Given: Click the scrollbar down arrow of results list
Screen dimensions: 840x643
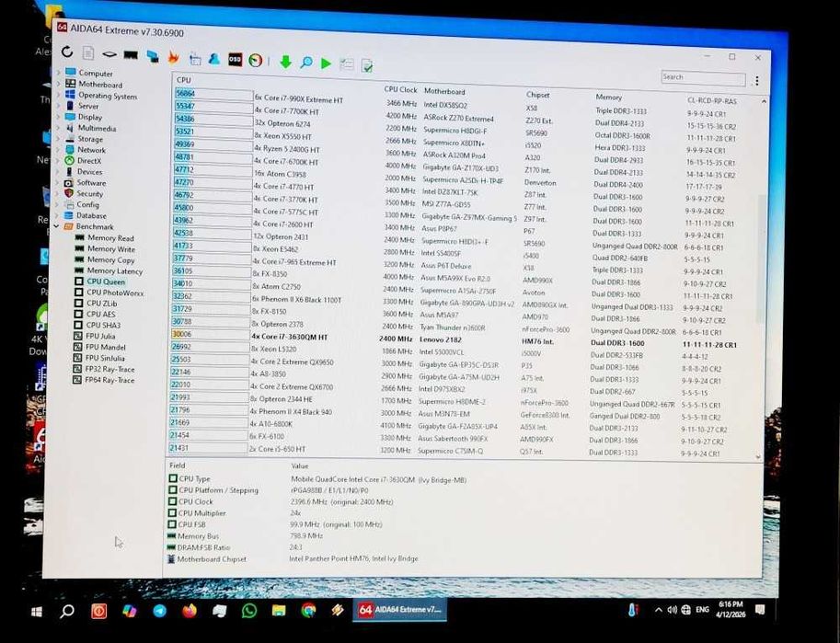Looking at the screenshot, I should (758, 457).
